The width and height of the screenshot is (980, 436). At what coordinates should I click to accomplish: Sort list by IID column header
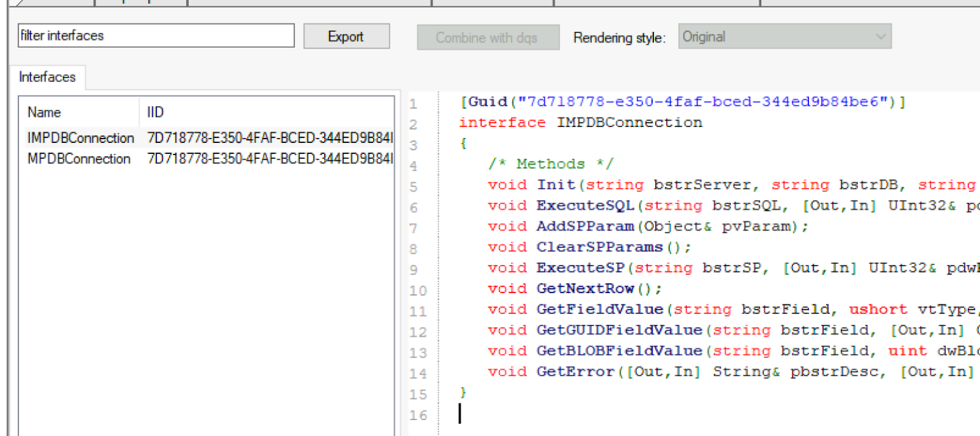click(x=156, y=112)
